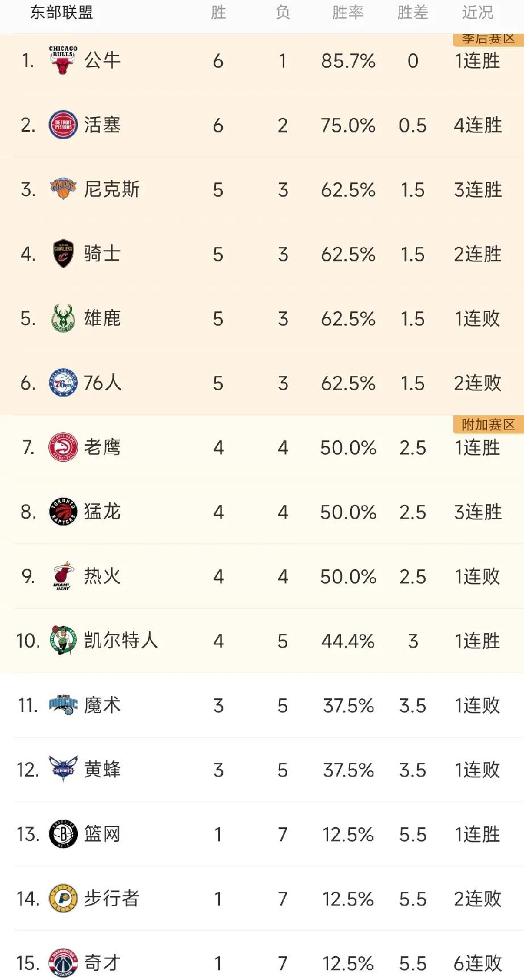Click the 附加赛区 badge label
Image resolution: width=524 pixels, height=980 pixels.
488,424
